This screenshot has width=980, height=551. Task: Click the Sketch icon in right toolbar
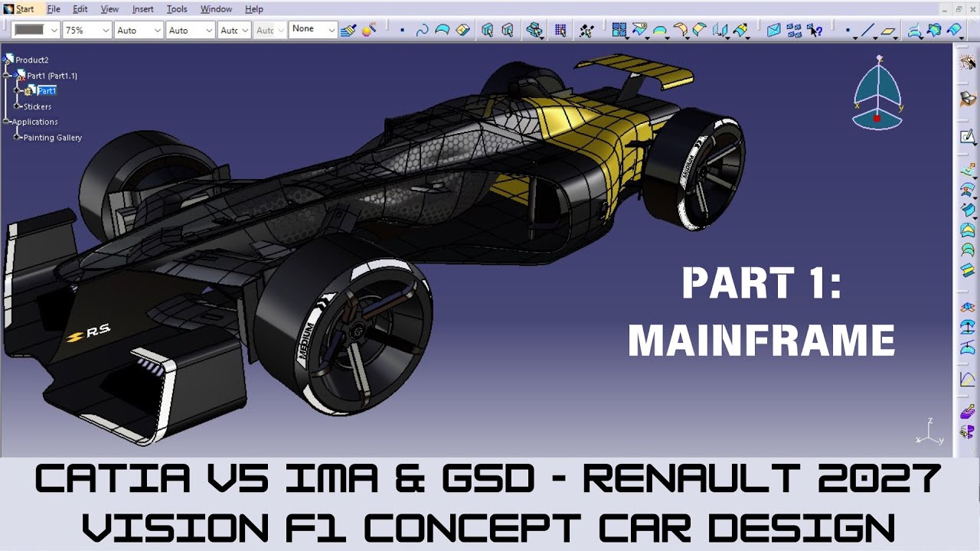coord(968,136)
